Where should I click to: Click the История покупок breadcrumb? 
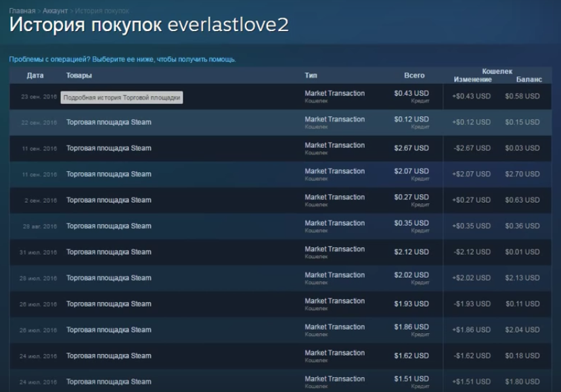tap(102, 11)
